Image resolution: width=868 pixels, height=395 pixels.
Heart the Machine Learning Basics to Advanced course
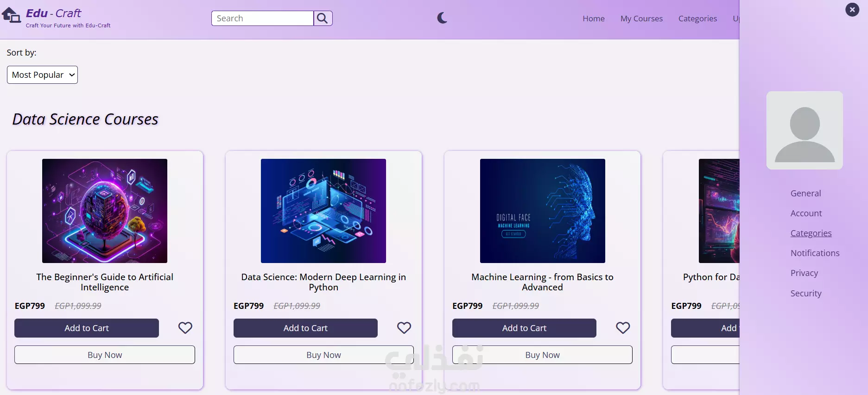coord(623,328)
